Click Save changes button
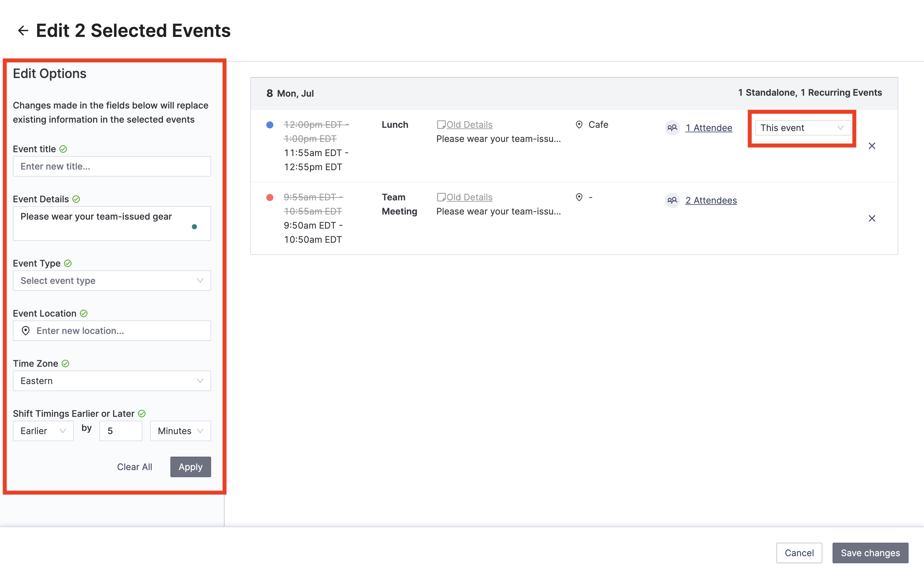This screenshot has height=578, width=924. (870, 553)
